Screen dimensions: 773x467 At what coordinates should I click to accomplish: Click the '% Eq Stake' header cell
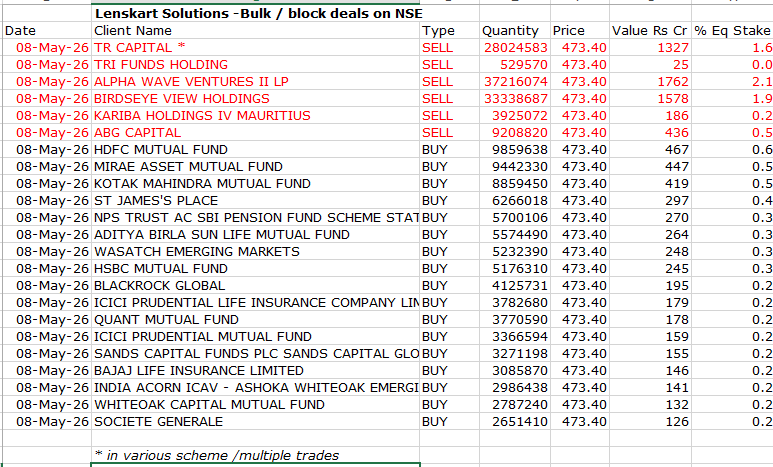click(732, 31)
